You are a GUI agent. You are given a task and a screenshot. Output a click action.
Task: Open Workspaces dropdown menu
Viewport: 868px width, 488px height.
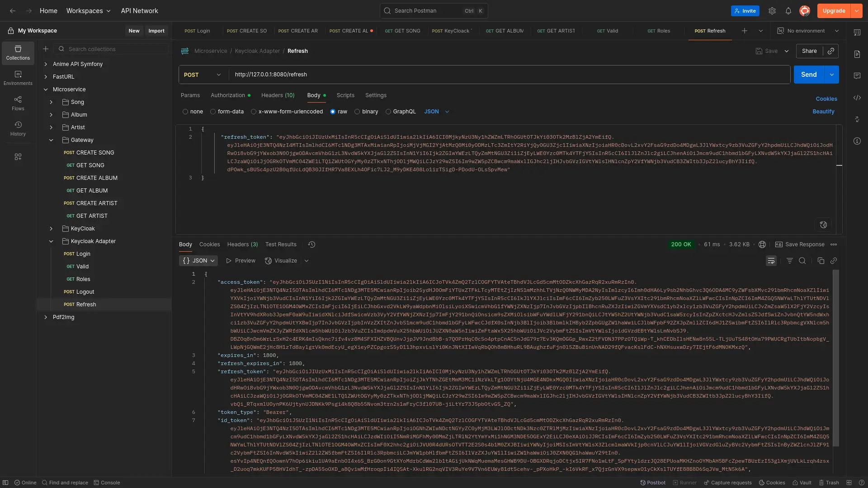tap(89, 11)
